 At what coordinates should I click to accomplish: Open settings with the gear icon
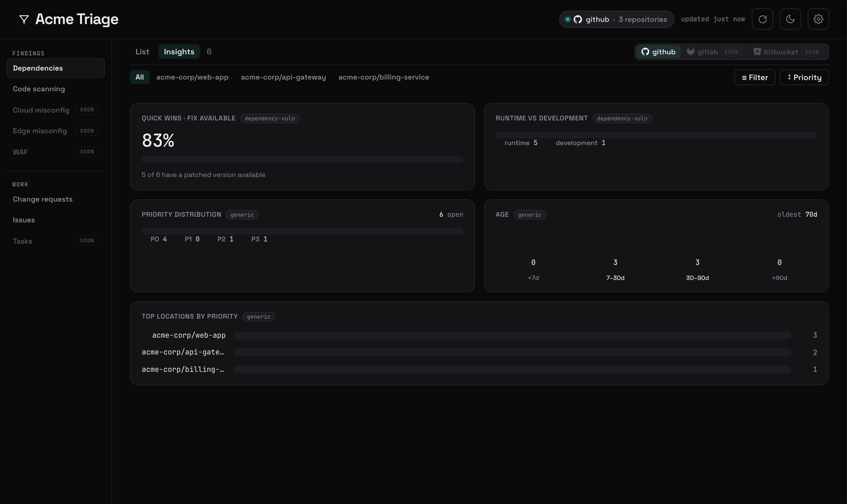click(x=818, y=19)
